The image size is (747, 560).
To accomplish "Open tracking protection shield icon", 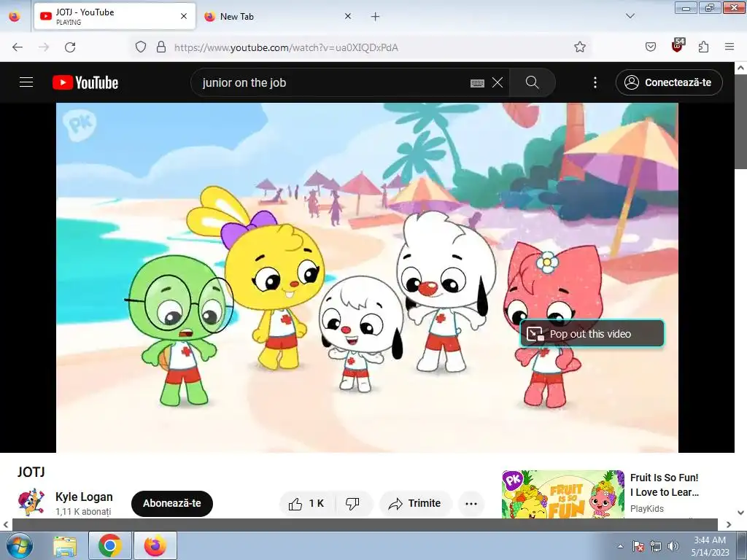I will (141, 47).
